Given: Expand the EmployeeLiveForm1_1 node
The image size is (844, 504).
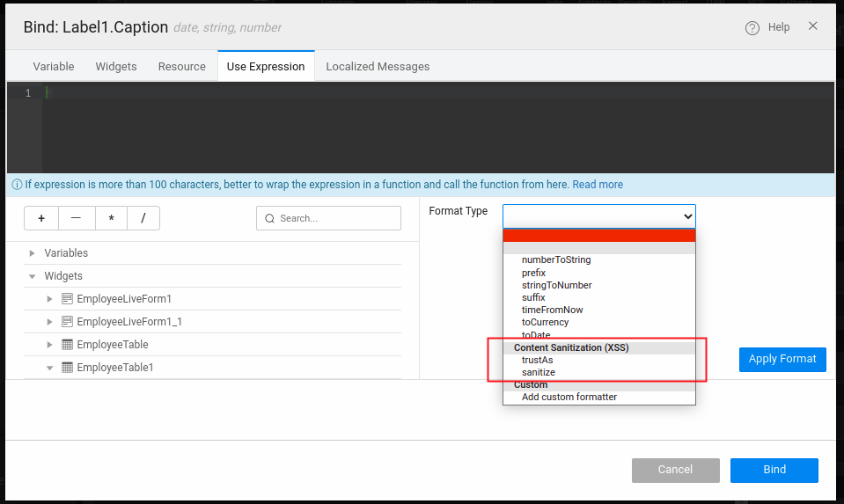Looking at the screenshot, I should [50, 322].
